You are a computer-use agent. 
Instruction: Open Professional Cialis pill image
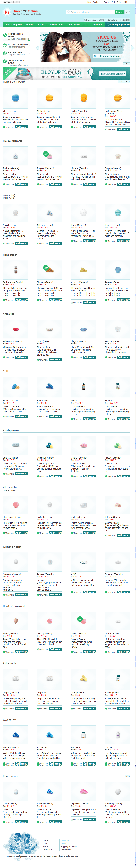coord(118,98)
